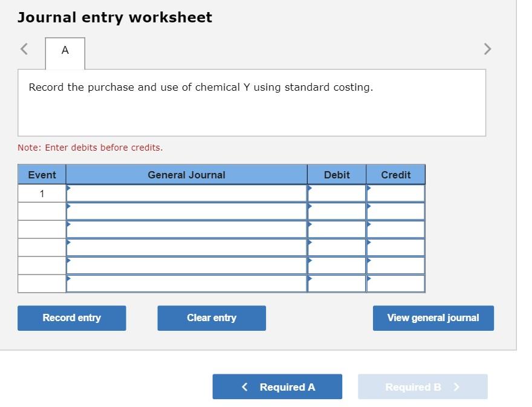
Task: Click the Event column header
Action: (x=41, y=175)
